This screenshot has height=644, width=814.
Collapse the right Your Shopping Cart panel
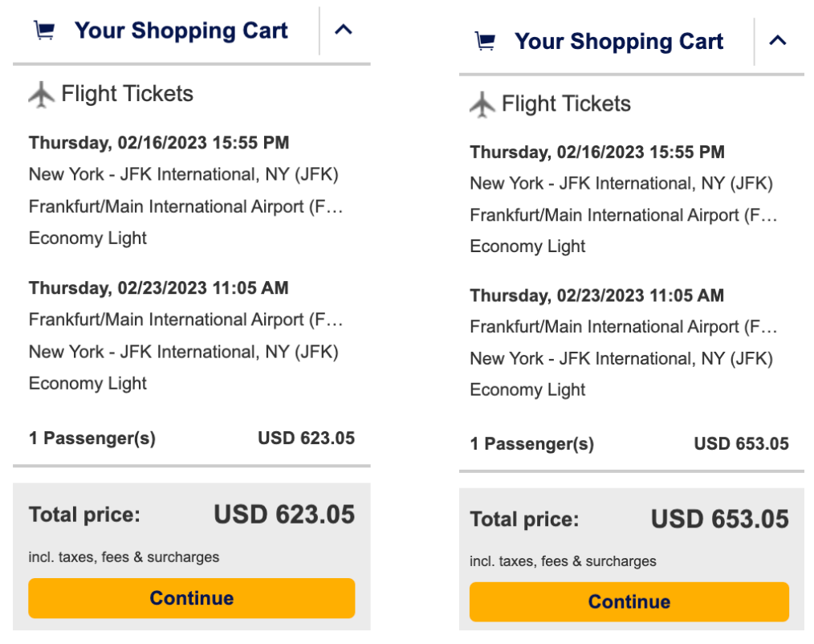tap(777, 39)
